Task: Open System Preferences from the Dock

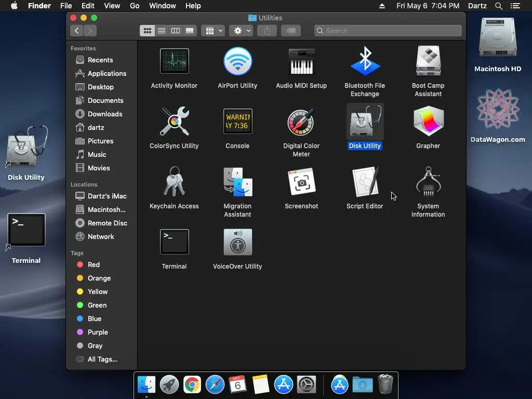Action: coord(307,385)
